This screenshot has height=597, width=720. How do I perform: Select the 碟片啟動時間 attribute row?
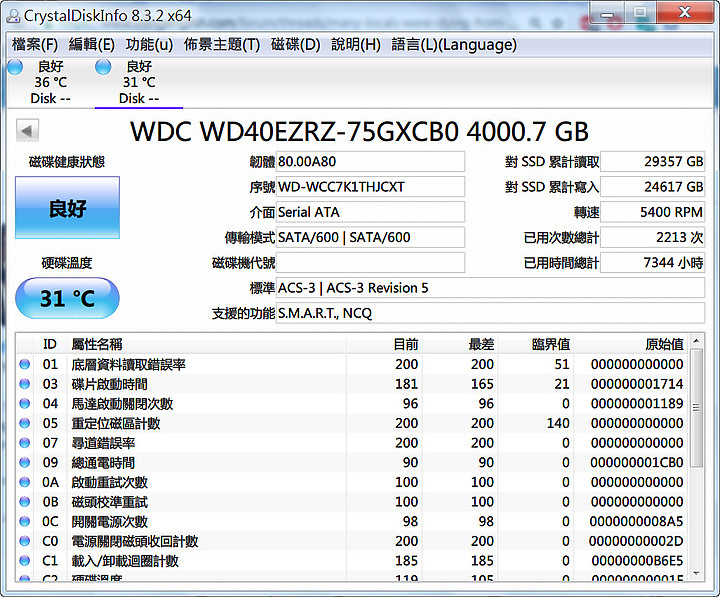(x=352, y=384)
